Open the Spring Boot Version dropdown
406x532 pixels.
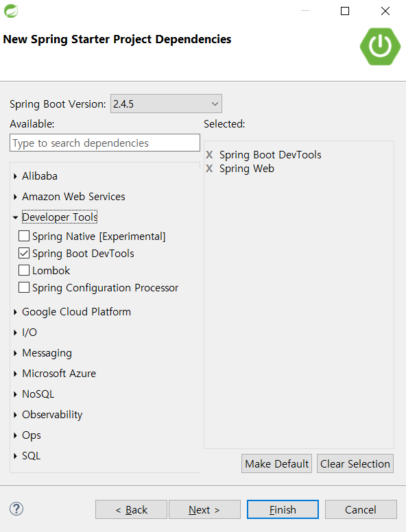pos(166,104)
